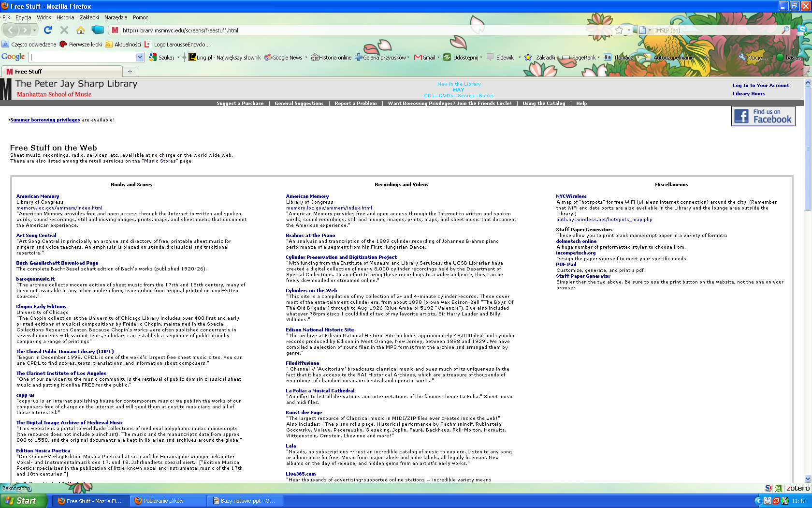This screenshot has width=812, height=508.
Task: Open Opcje wrench settings button
Action: [753, 57]
